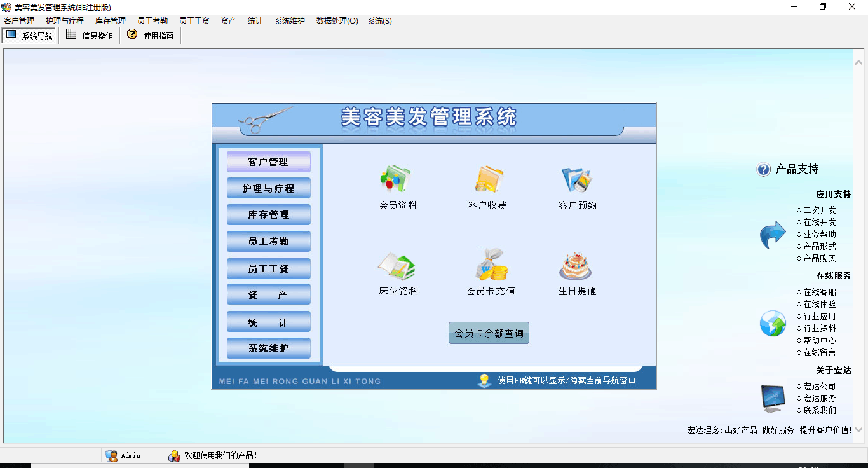Open the 行业应用 link

coord(820,316)
